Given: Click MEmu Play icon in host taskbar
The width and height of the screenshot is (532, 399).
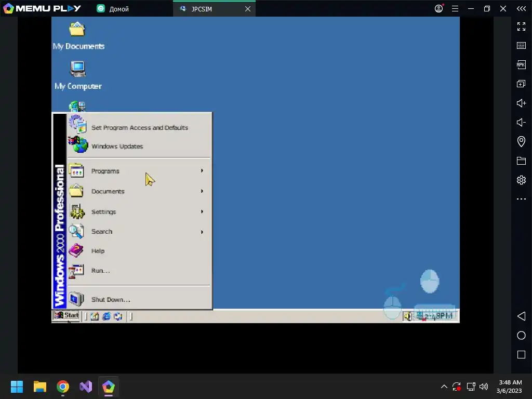Looking at the screenshot, I should point(109,387).
